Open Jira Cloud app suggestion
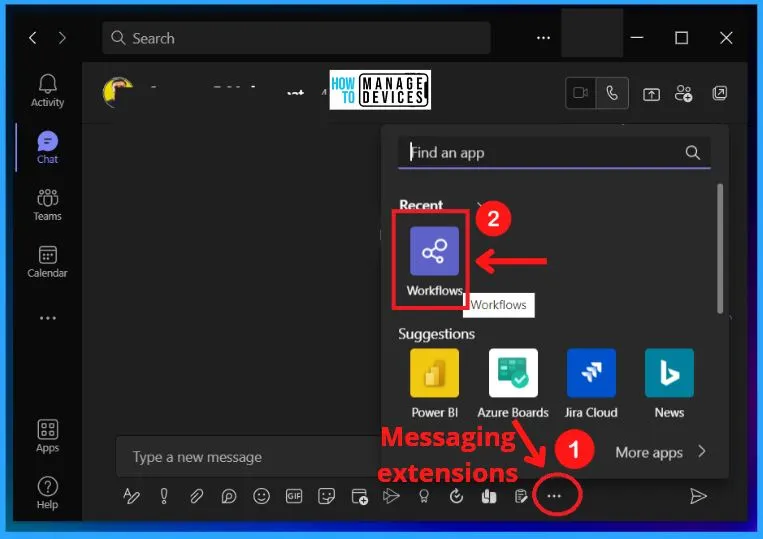The image size is (763, 539). point(591,383)
